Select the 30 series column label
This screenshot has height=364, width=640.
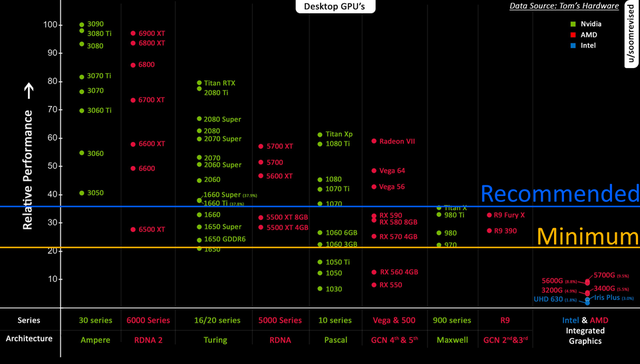point(95,320)
